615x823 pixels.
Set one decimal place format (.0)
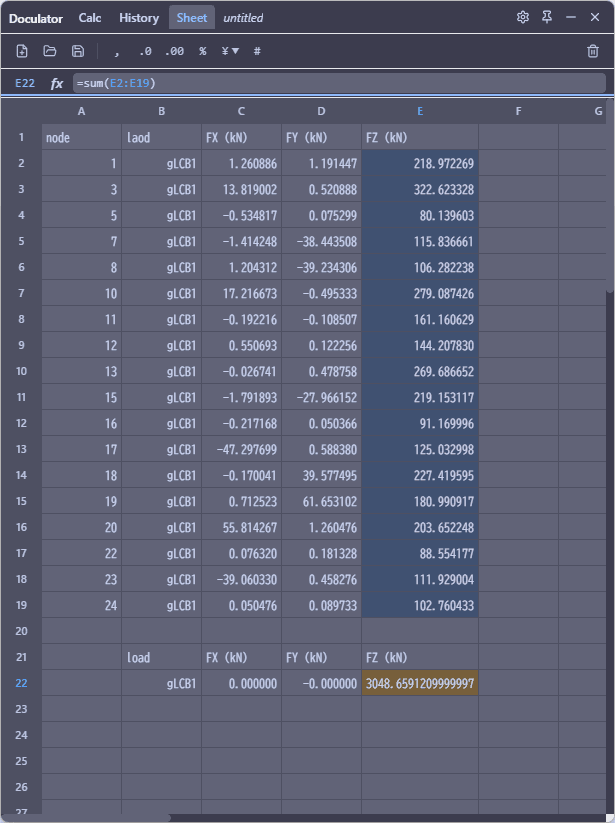point(145,51)
